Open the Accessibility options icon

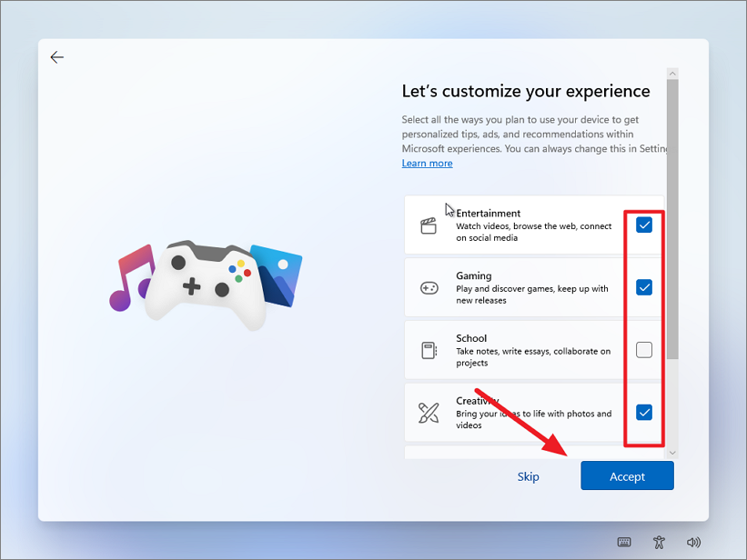(x=659, y=542)
